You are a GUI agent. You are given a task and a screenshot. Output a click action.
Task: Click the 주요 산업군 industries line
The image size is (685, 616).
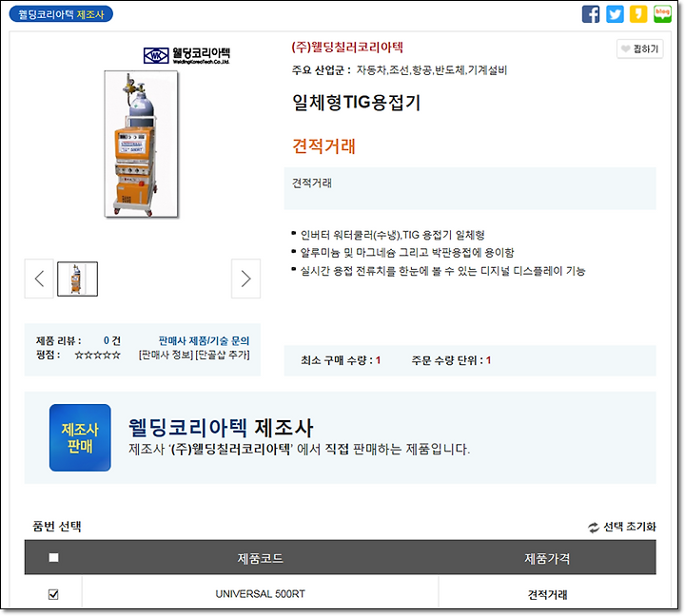400,70
